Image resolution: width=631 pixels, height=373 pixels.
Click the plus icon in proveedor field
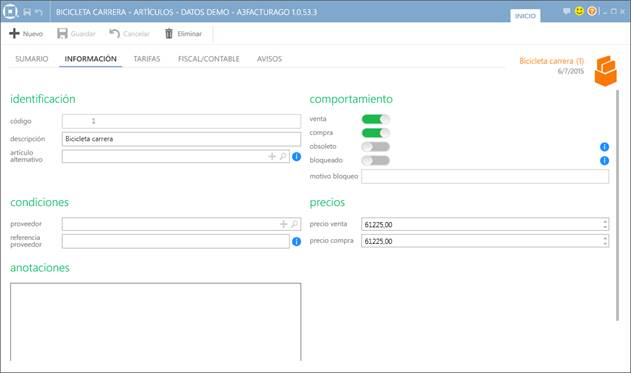pos(284,224)
